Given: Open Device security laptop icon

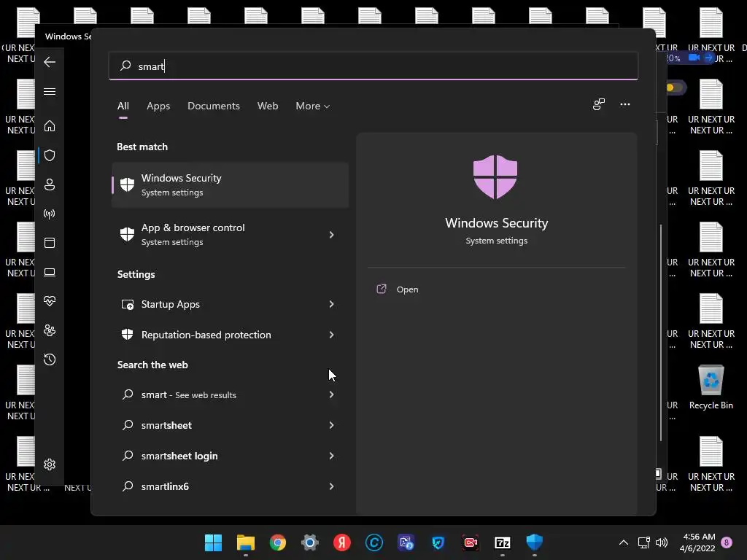Looking at the screenshot, I should point(50,273).
